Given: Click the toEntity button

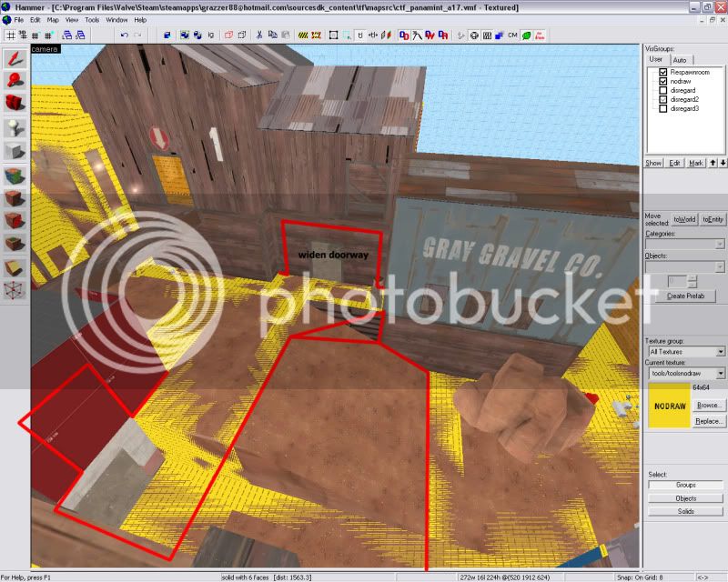Looking at the screenshot, I should click(713, 219).
